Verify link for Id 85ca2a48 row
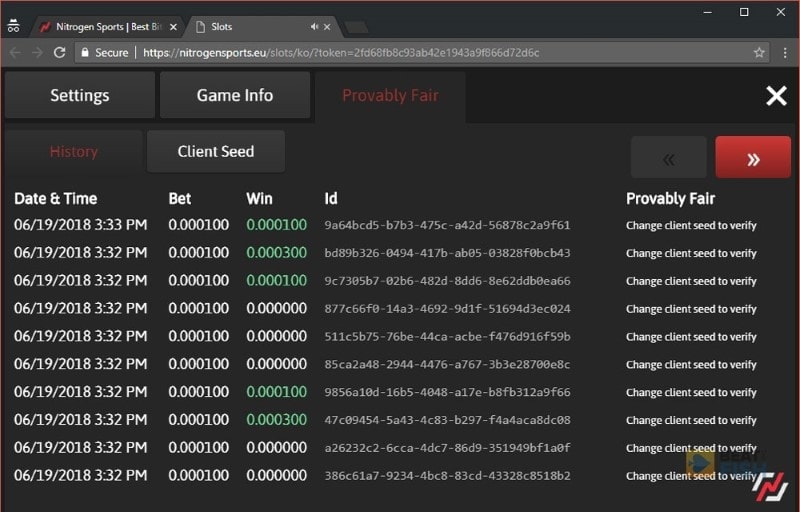The image size is (800, 512). click(691, 365)
